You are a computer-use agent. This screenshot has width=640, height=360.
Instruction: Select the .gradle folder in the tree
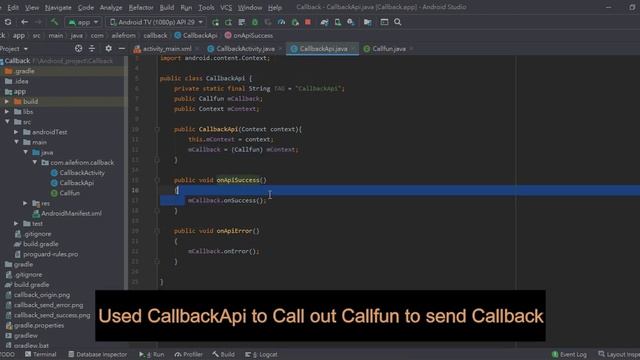20,71
